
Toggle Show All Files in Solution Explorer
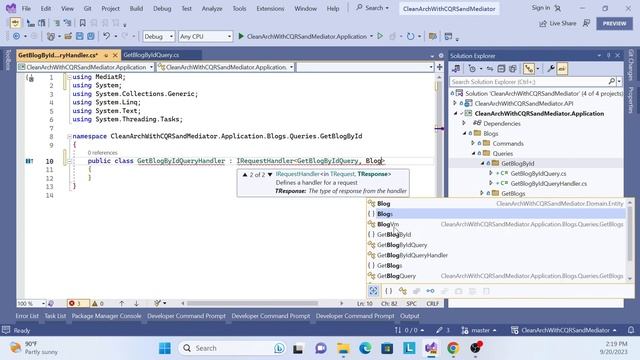[x=513, y=69]
